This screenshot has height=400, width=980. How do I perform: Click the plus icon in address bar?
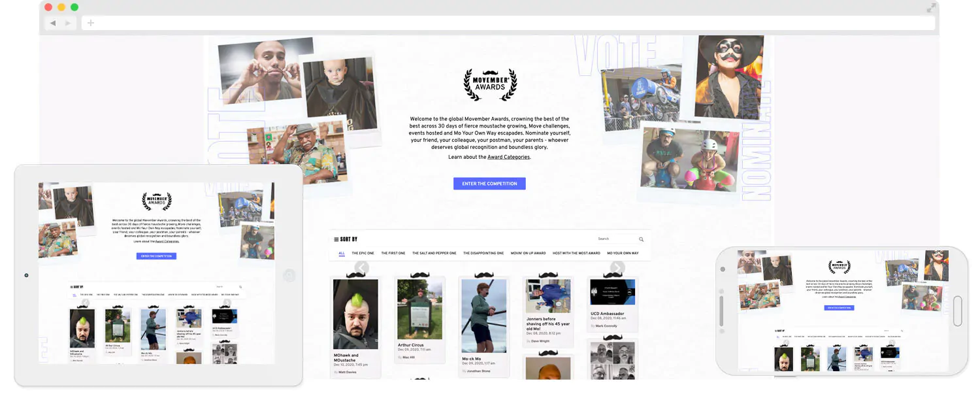[91, 23]
